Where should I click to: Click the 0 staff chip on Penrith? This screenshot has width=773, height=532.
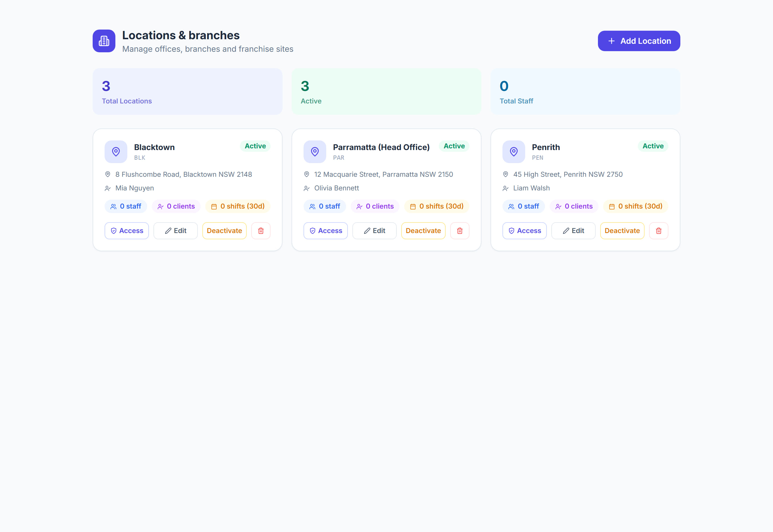click(523, 206)
